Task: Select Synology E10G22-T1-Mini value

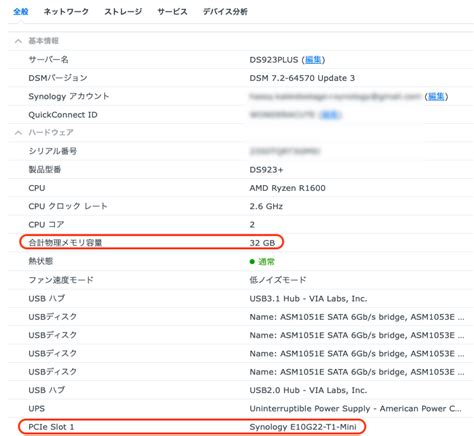Action: pos(303,427)
